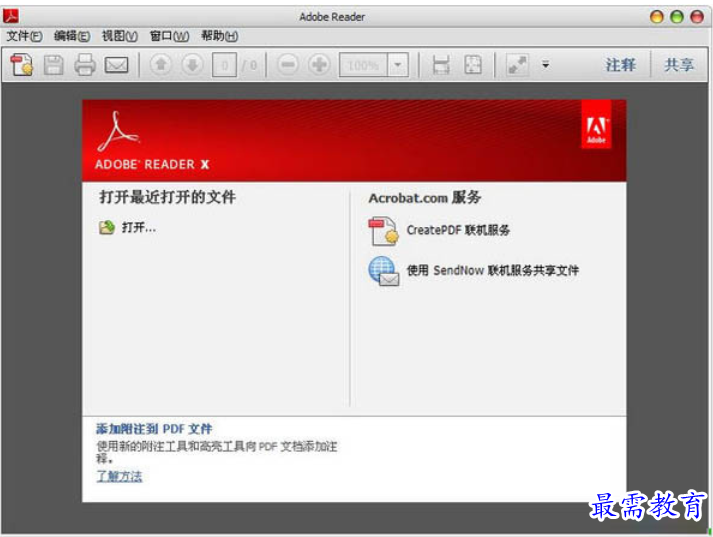The height and width of the screenshot is (537, 713).
Task: Click the Adobe Reader title bar icon
Action: tap(11, 16)
